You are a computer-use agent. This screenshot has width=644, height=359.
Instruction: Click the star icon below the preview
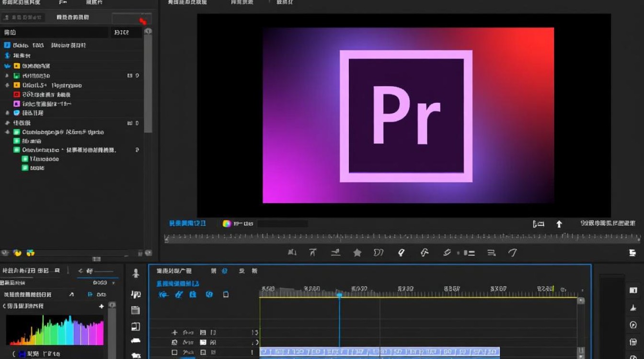[x=357, y=253]
